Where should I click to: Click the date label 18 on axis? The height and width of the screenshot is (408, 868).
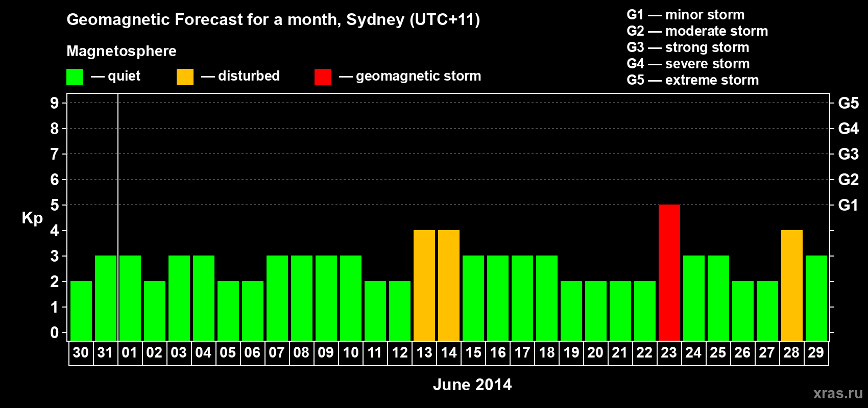pos(546,352)
